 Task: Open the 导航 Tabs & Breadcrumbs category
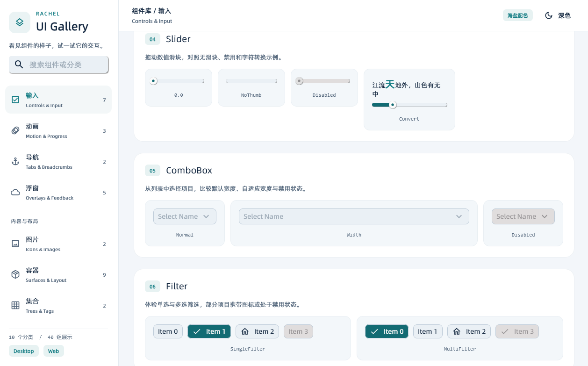tap(58, 161)
